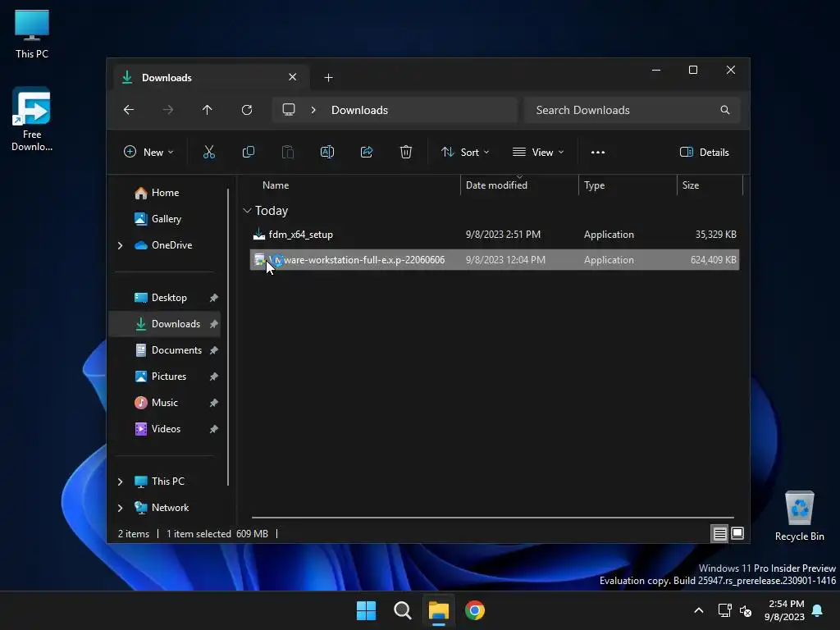Expand This PC in navigation pane

tap(120, 482)
